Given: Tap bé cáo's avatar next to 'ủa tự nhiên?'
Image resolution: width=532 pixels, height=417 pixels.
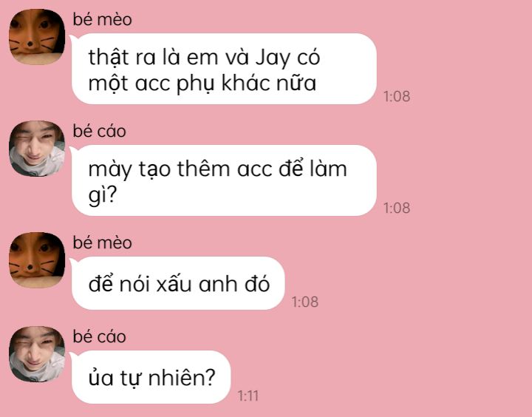Looking at the screenshot, I should pyautogui.click(x=37, y=354).
